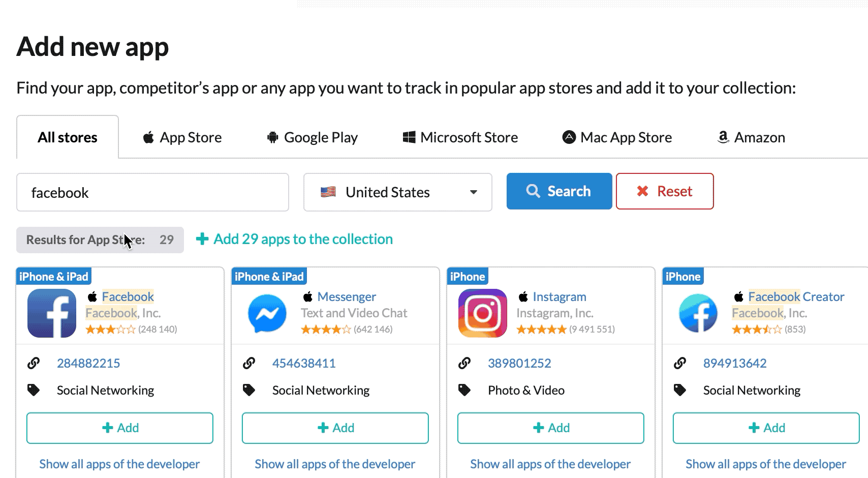Screen dimensions: 868x478
Task: Select the Microsoft Store tab
Action: 460,137
